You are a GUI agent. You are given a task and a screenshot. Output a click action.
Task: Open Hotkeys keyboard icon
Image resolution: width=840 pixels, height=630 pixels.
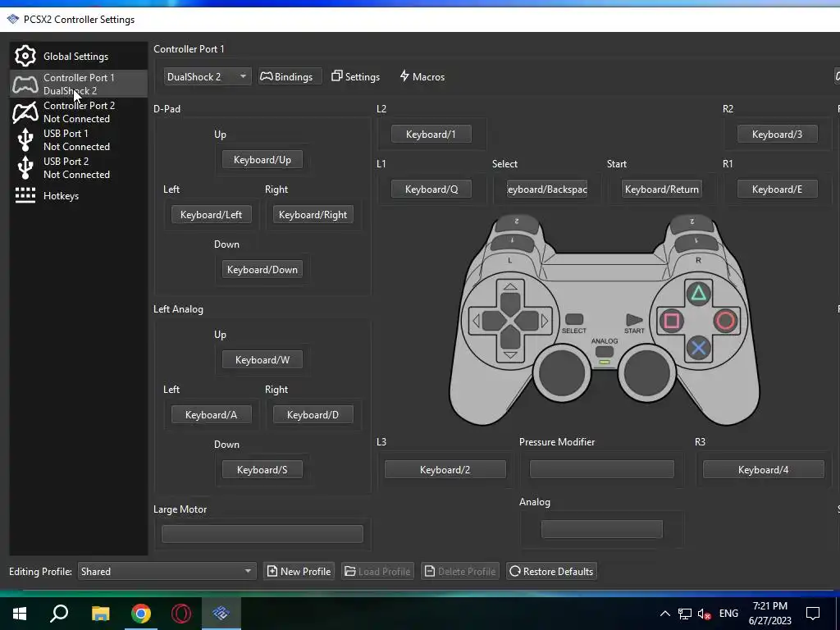pos(25,195)
